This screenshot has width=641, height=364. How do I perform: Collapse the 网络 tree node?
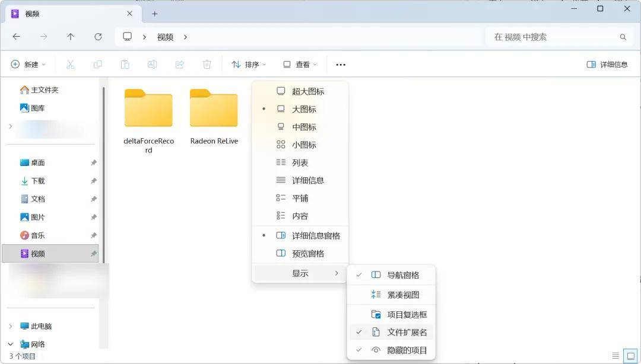pyautogui.click(x=11, y=344)
